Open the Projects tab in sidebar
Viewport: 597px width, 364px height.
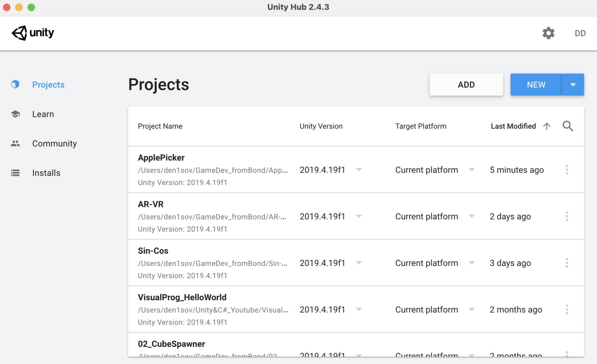click(x=48, y=85)
